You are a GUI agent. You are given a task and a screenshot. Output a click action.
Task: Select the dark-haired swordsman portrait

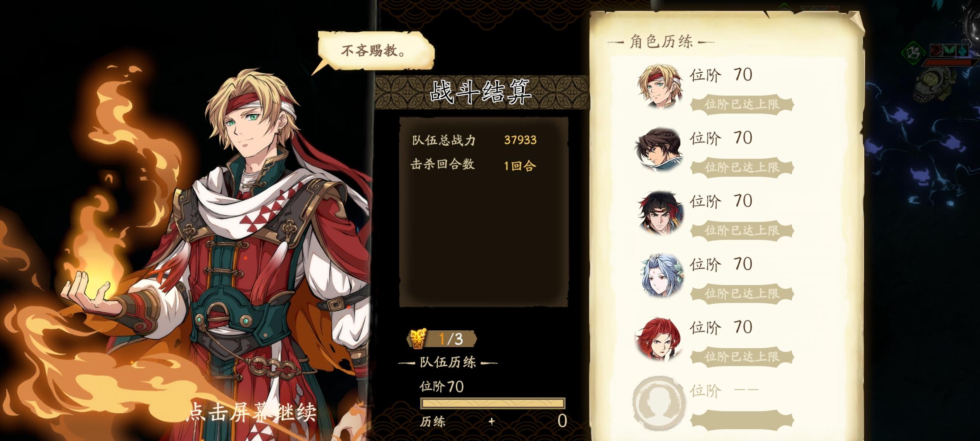(660, 149)
